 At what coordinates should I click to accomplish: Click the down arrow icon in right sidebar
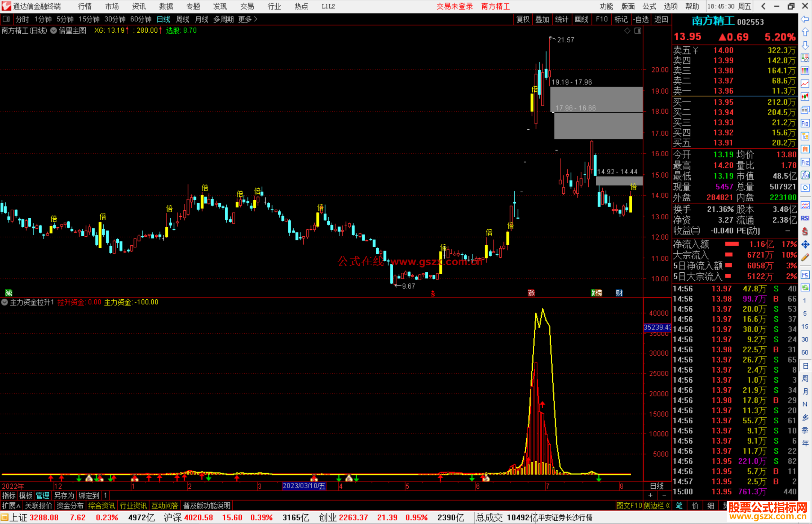click(805, 45)
